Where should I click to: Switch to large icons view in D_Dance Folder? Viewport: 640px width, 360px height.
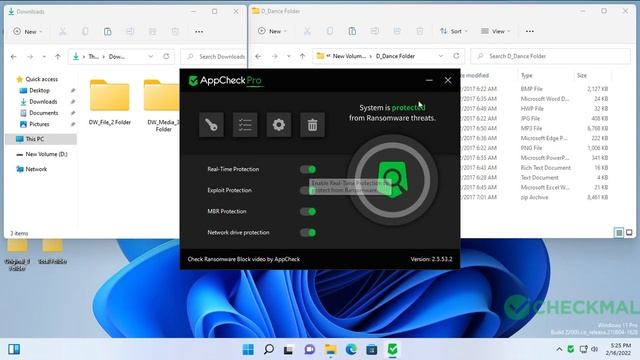coord(629,233)
